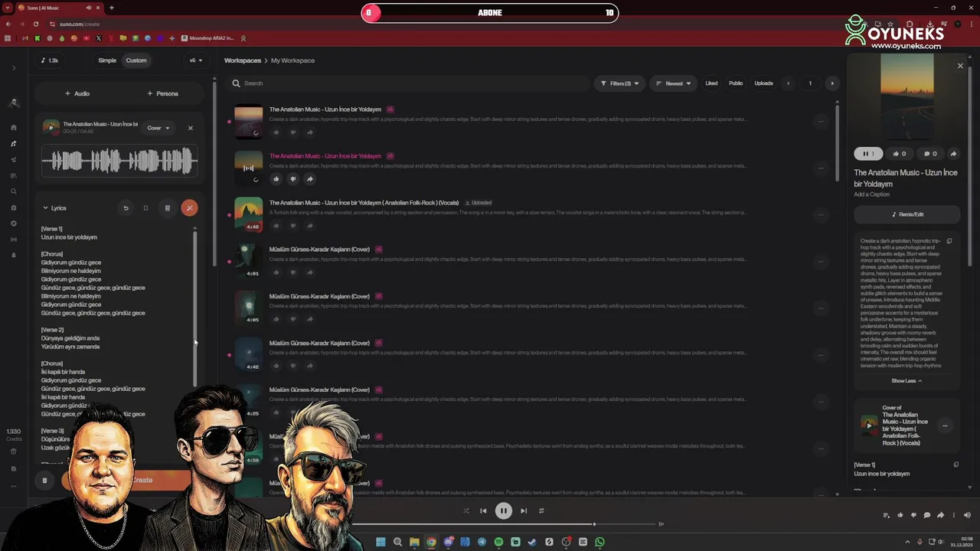Like the song in the details panel
This screenshot has height=551, width=980.
[899, 154]
